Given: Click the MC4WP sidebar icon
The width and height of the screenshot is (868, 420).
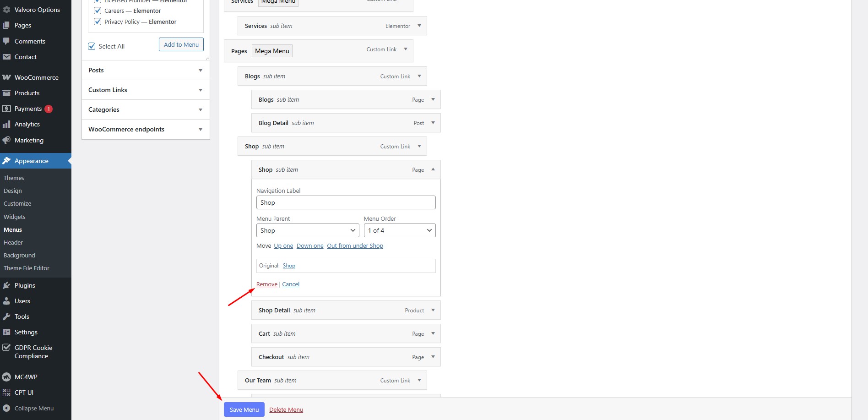Looking at the screenshot, I should click(6, 377).
